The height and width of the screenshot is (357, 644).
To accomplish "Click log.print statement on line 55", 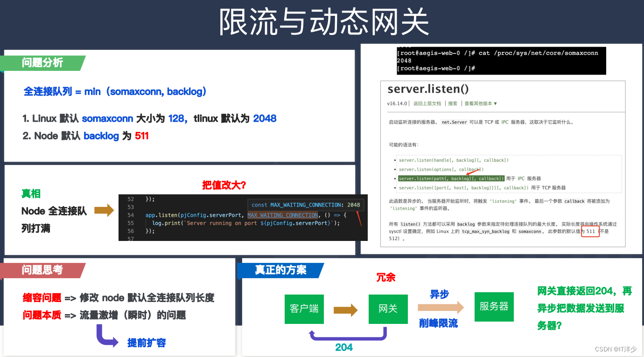I will coord(246,223).
